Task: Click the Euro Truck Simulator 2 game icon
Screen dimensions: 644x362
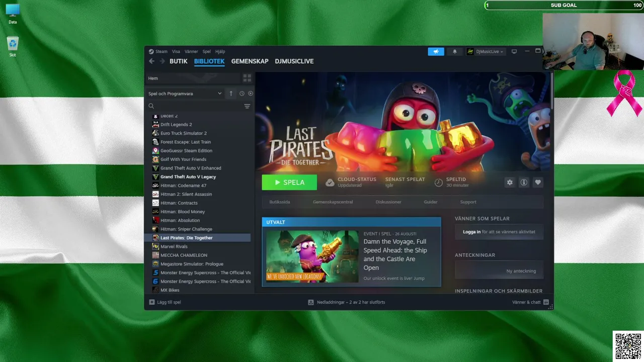Action: coord(156,133)
